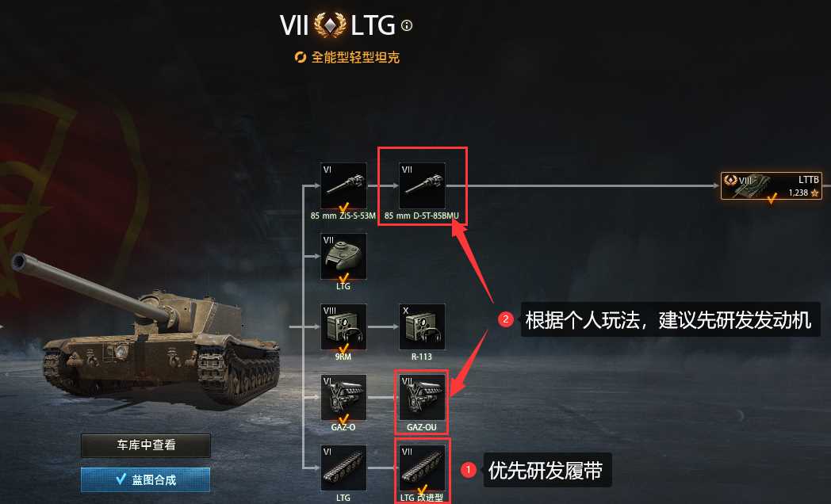This screenshot has width=831, height=504.
Task: Select the tier VI LTG tracks module
Action: (x=343, y=468)
